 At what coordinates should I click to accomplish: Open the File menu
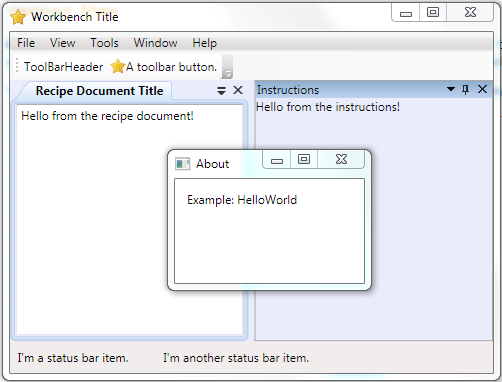tap(26, 43)
